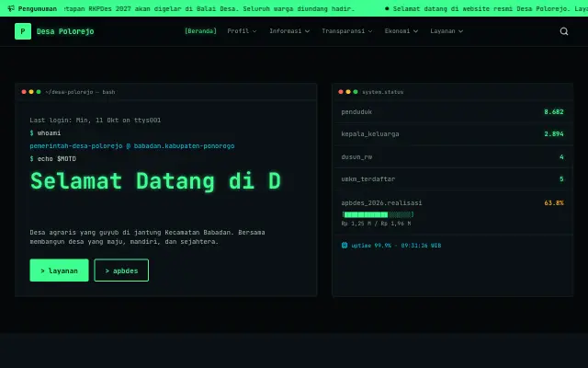This screenshot has width=588, height=368.
Task: Click the kepala_keluarga row label
Action: click(x=370, y=133)
